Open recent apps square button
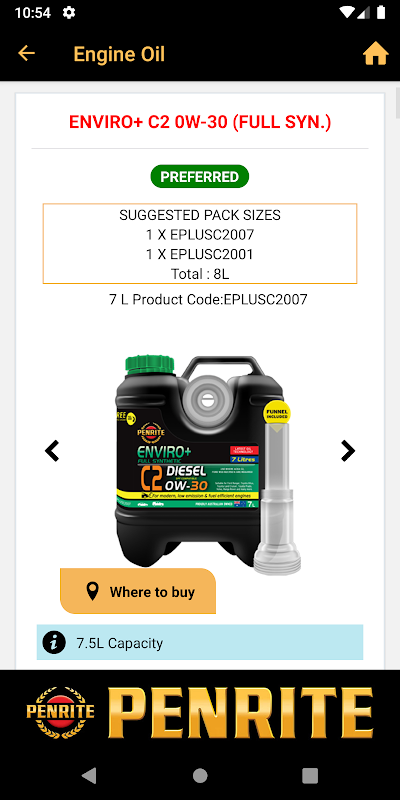Image resolution: width=400 pixels, height=800 pixels. coord(310,776)
